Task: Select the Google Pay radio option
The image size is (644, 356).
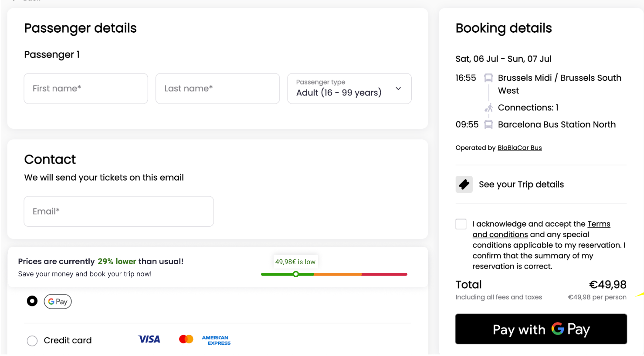Action: click(32, 301)
